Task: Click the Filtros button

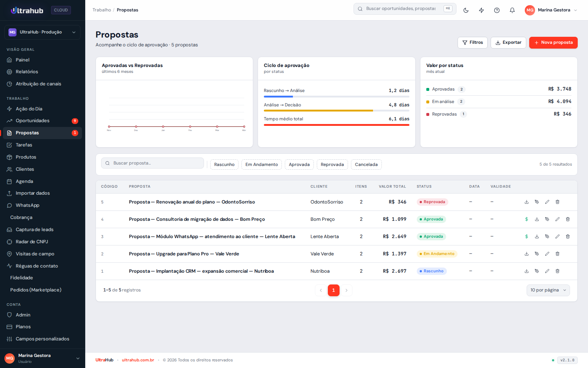Action: pos(473,43)
